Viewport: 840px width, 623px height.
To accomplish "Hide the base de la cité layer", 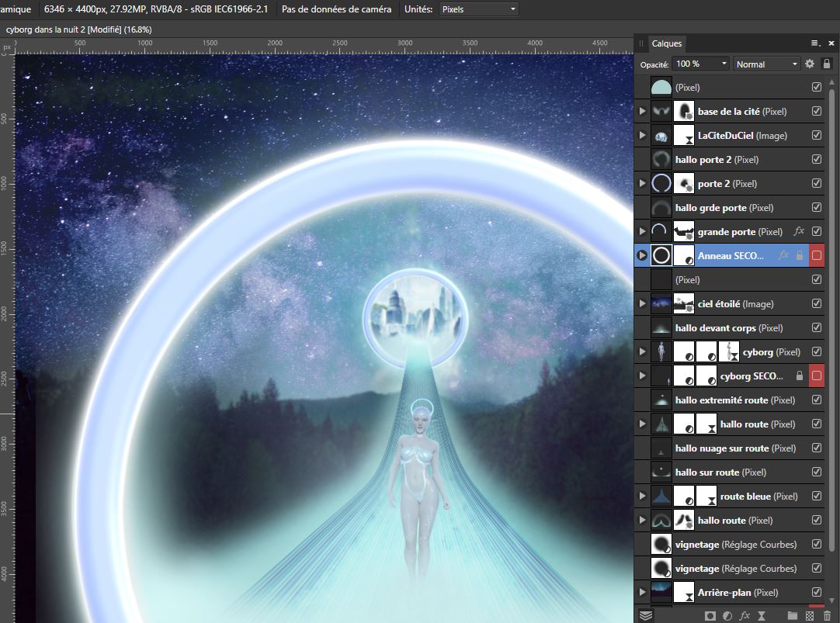I will 817,111.
